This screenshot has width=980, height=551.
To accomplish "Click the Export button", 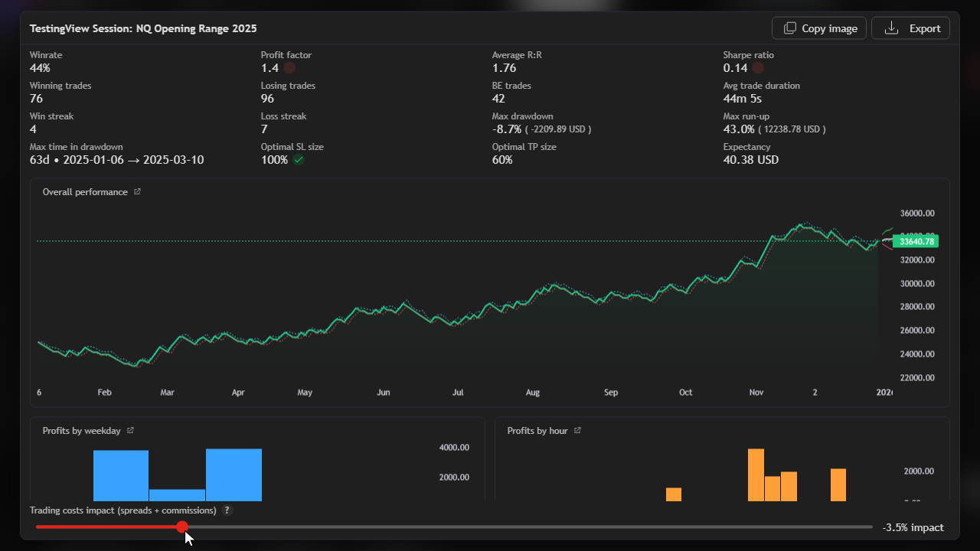I will click(x=911, y=28).
